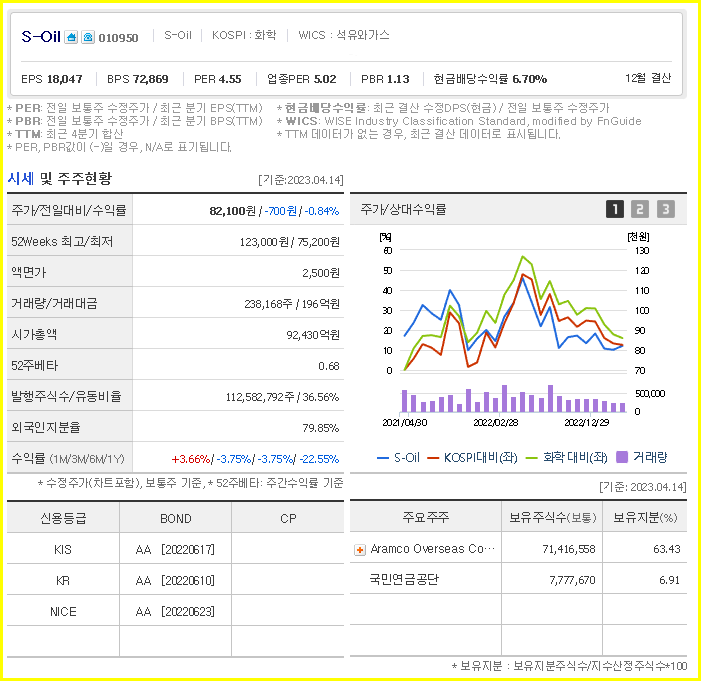Screen dimensions: 701x681
Task: Click the stock code 010950
Action: [118, 38]
